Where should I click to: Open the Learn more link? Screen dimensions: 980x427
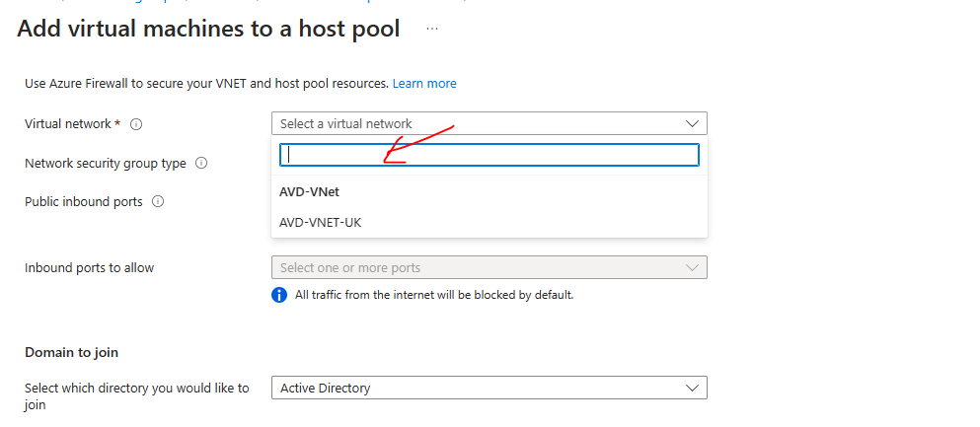click(x=424, y=84)
